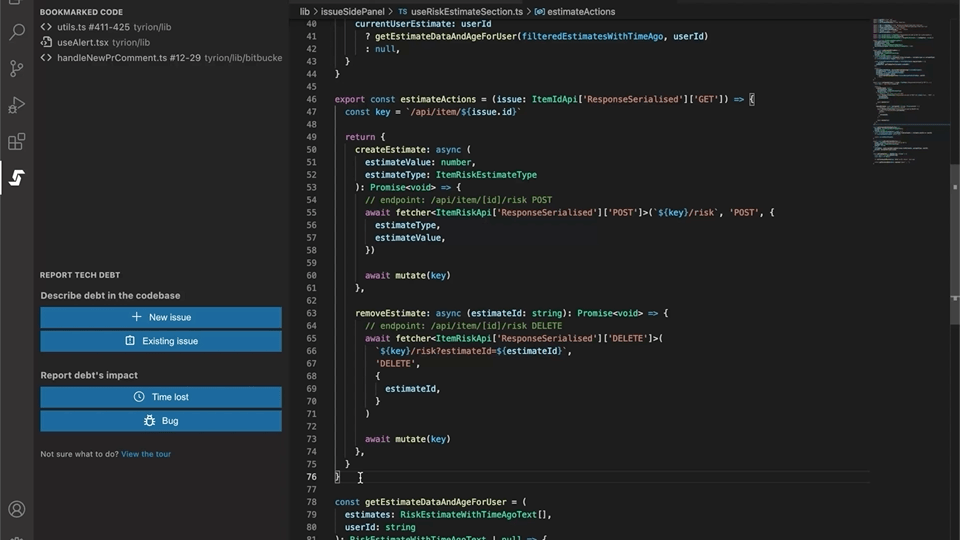Open the estimateActions symbol breadcrumb
The image size is (960, 540).
pos(580,12)
